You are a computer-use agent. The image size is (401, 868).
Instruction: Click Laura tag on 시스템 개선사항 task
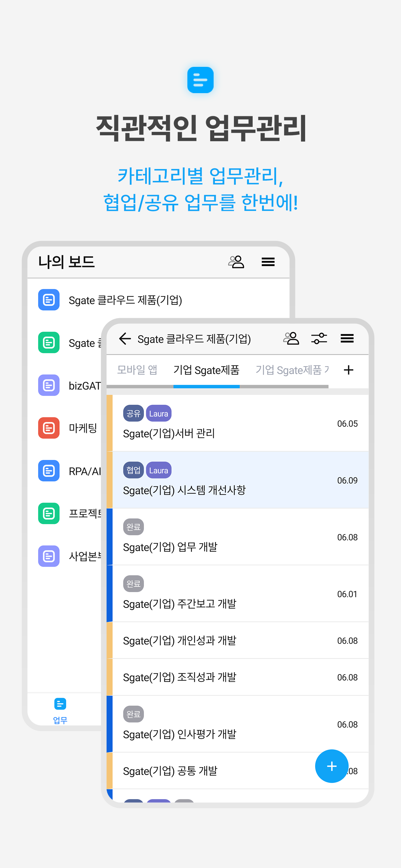(x=159, y=470)
